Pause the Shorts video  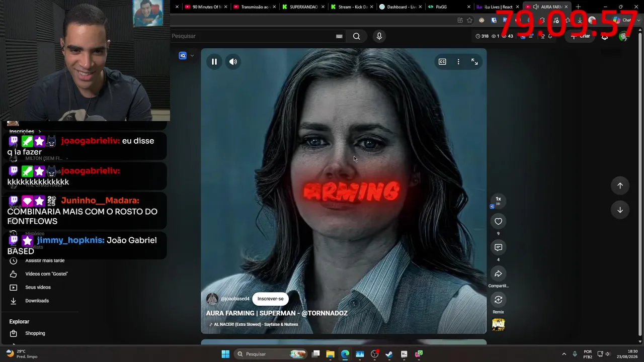[214, 62]
